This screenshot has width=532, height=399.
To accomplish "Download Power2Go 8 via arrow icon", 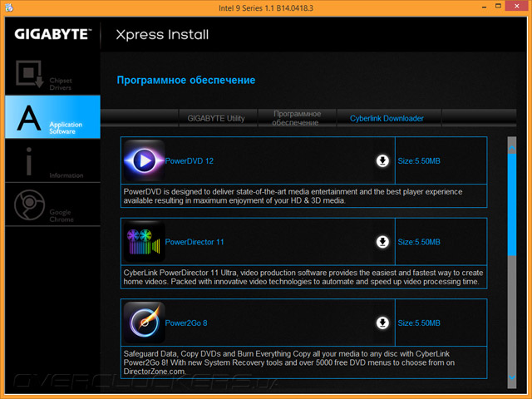I will pyautogui.click(x=382, y=323).
